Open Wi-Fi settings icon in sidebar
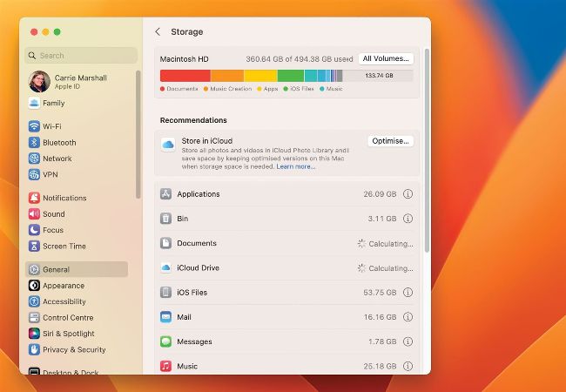This screenshot has width=566, height=392. coord(34,126)
